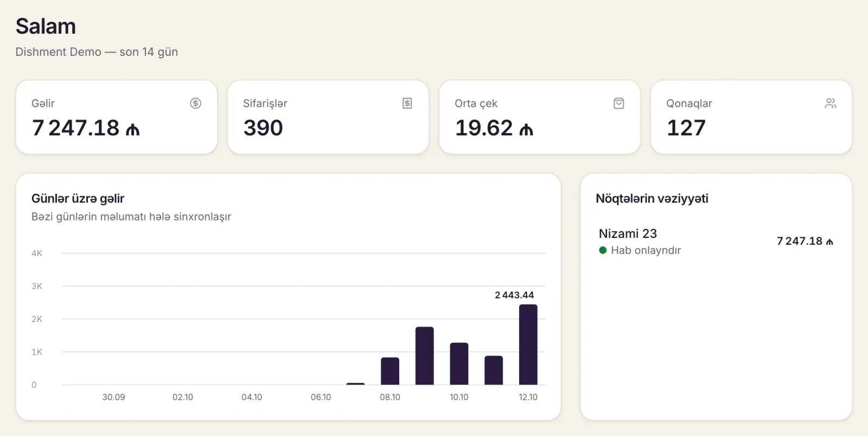
Task: Click the 'Dishment Demo — son 14 gün' subtitle
Action: 97,52
